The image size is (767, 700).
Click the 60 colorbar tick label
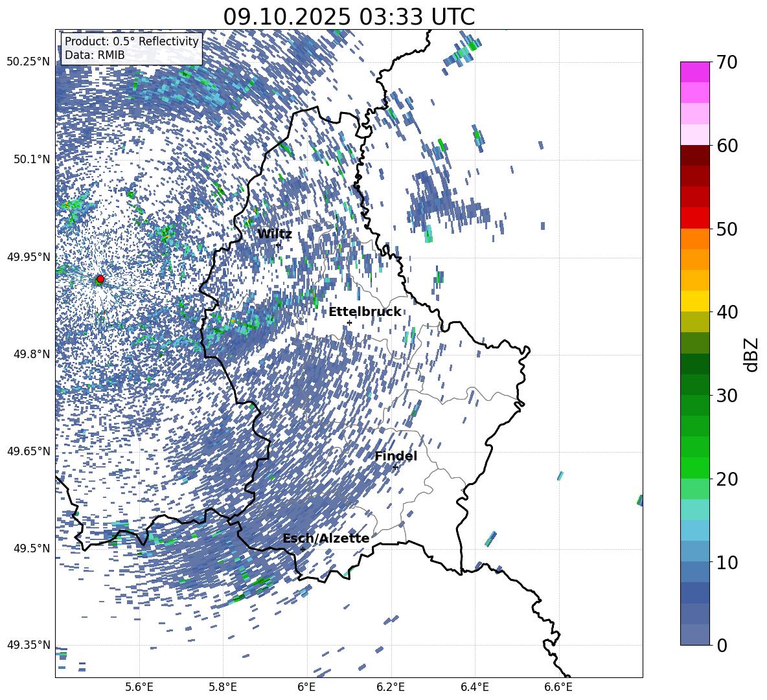point(727,146)
